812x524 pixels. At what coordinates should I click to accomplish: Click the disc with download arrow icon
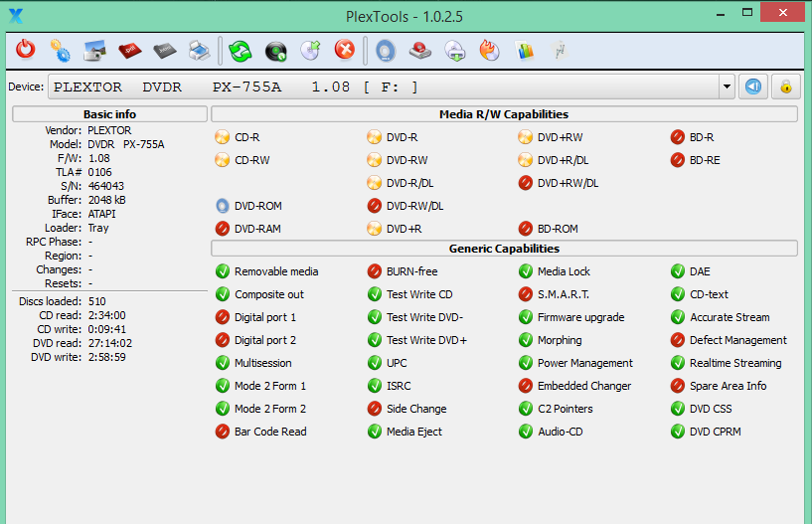[x=455, y=51]
